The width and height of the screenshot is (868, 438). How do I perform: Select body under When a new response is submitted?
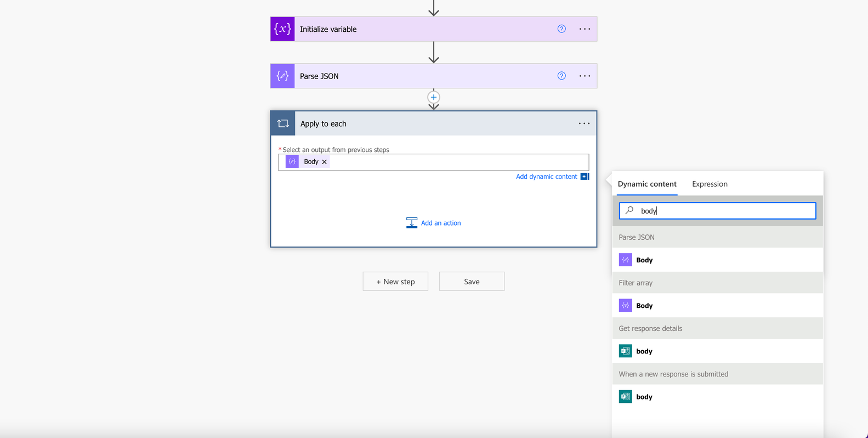click(717, 396)
